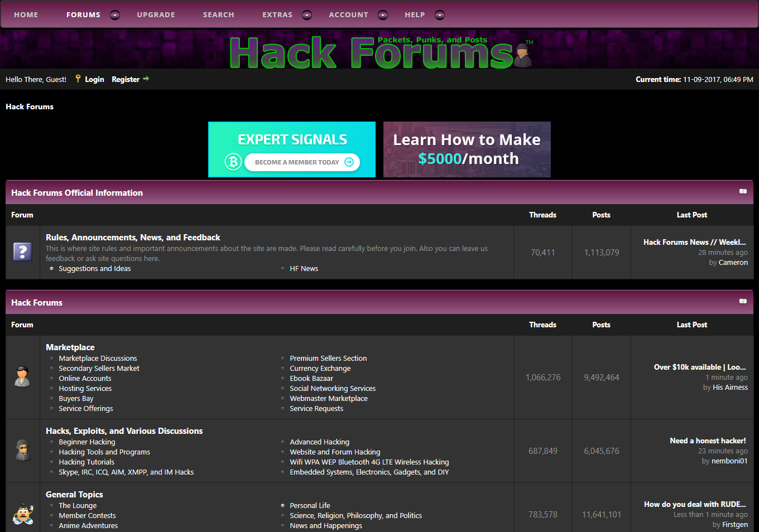Open the Suggestions and Ideas subforum
The width and height of the screenshot is (759, 532).
(95, 269)
